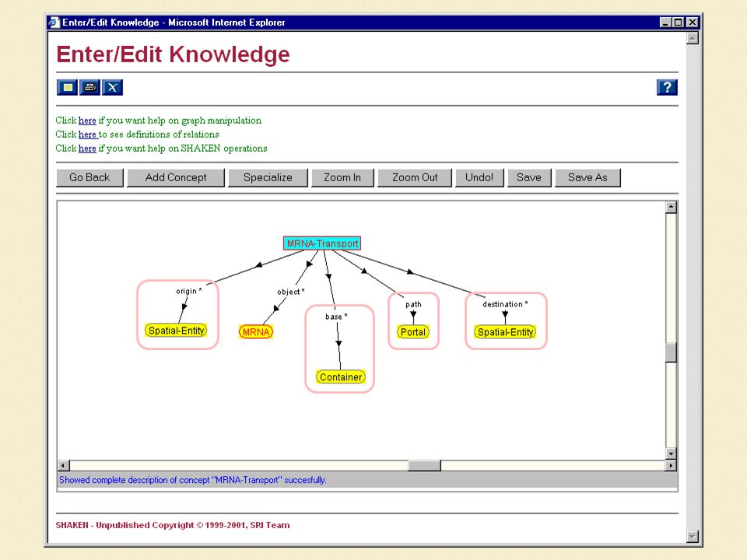Viewport: 747px width, 560px height.
Task: Select the red MRNA node
Action: click(256, 332)
